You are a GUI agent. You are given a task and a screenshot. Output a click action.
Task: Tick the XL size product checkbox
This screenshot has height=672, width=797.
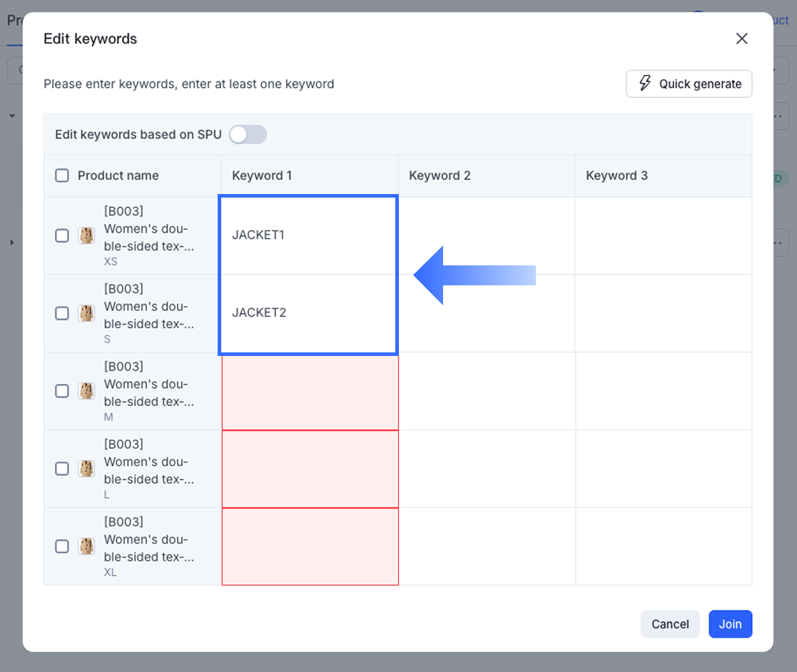(62, 546)
